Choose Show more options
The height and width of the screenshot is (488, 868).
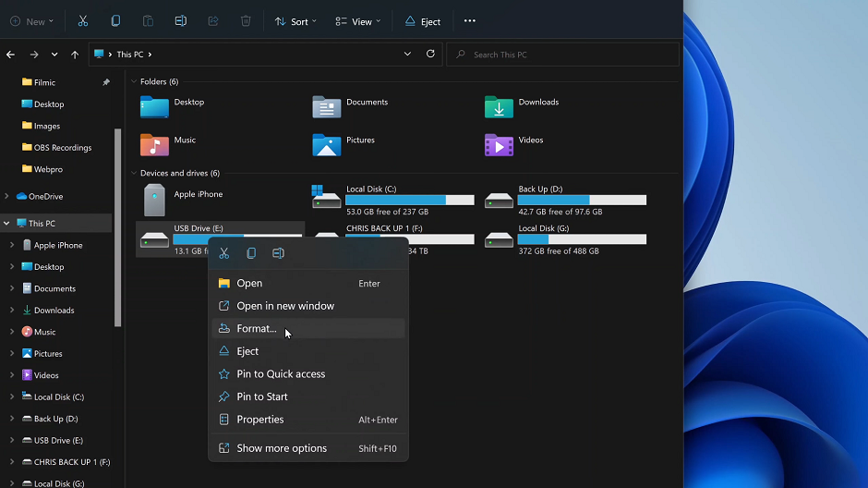pyautogui.click(x=308, y=448)
